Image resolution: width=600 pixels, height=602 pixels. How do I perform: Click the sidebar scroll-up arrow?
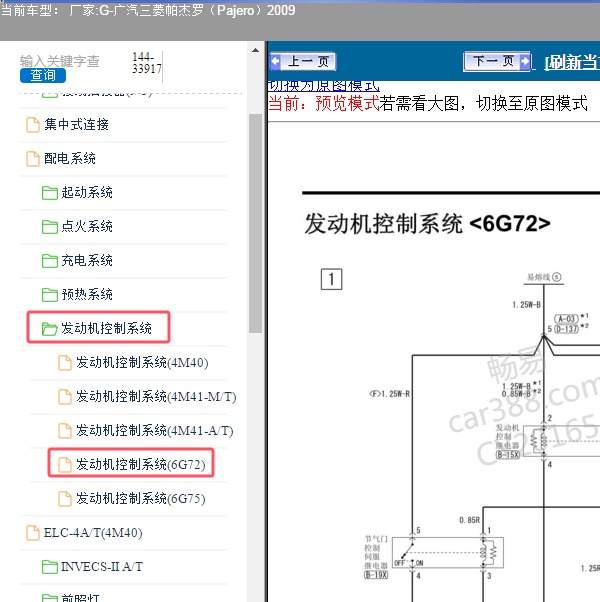(255, 50)
